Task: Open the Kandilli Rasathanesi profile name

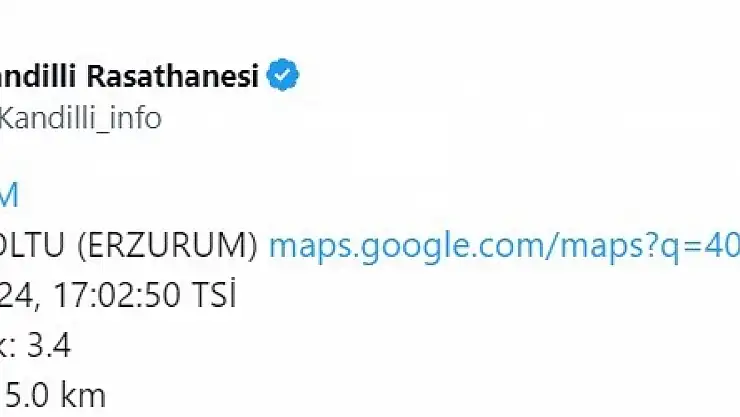Action: (x=130, y=75)
